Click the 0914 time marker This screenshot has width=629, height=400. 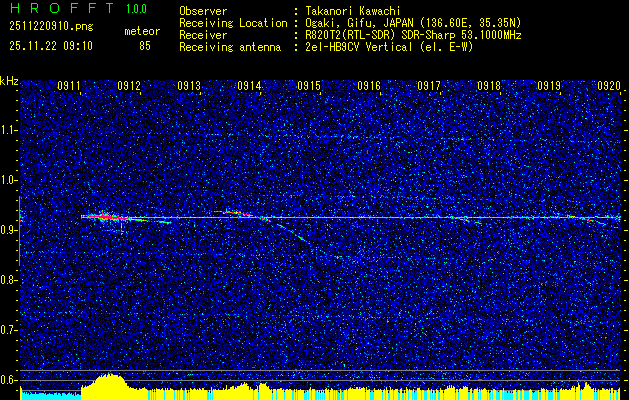click(249, 85)
